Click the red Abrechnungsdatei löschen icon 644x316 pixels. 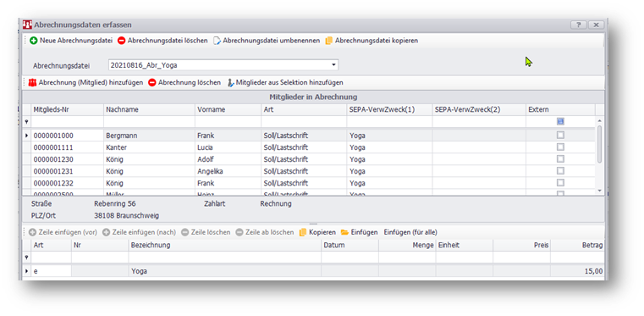coord(122,41)
